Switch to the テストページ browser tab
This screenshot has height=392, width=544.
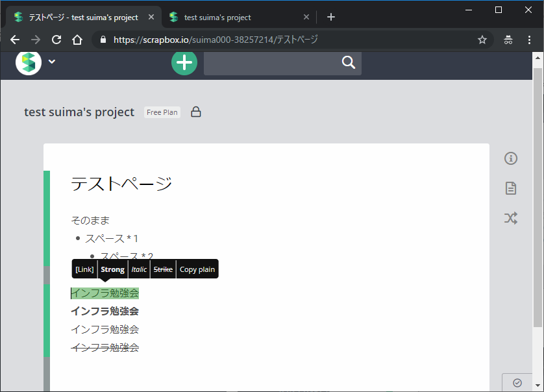tap(83, 17)
